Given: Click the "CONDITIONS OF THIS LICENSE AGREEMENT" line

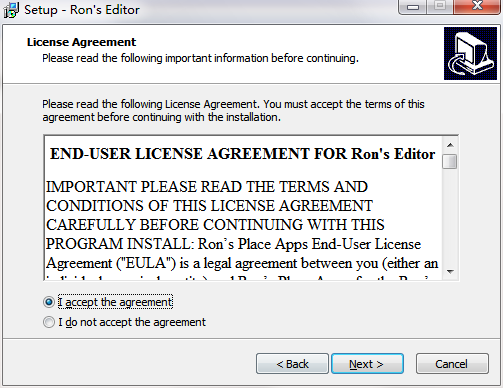Looking at the screenshot, I should 209,206.
